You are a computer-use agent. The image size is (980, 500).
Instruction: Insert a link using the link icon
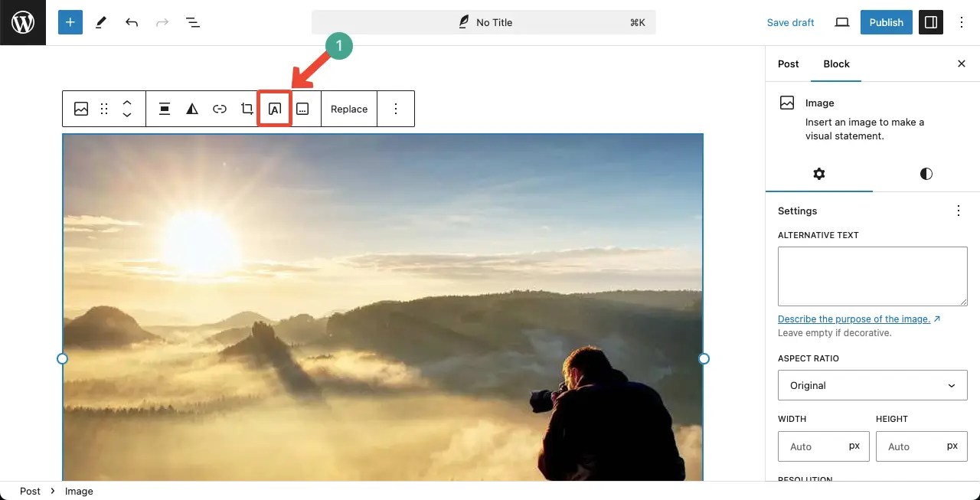tap(220, 108)
